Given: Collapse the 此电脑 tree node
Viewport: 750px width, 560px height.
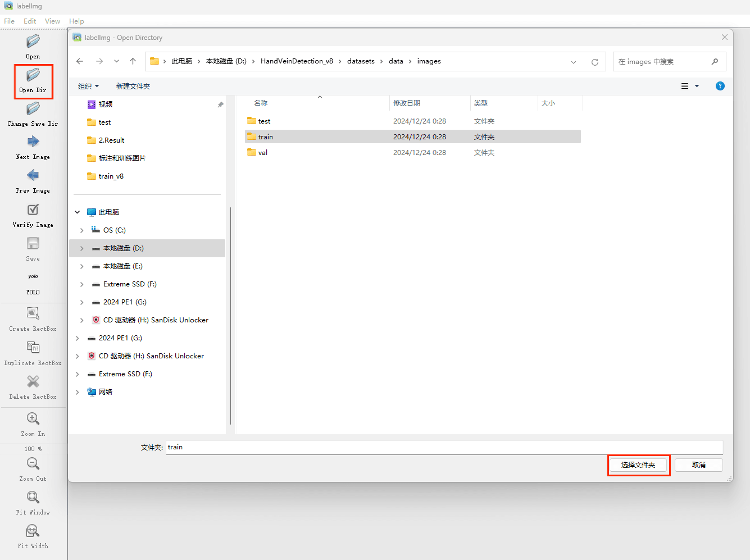Looking at the screenshot, I should (78, 212).
